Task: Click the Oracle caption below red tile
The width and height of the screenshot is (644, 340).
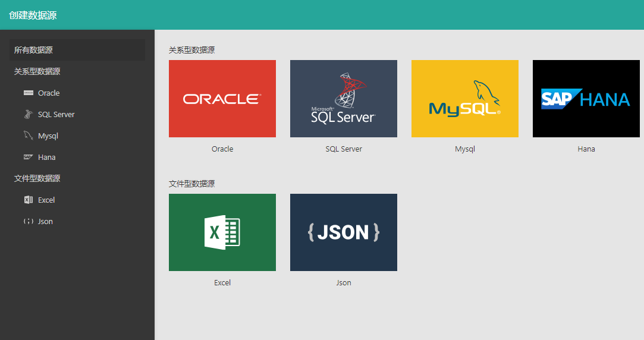Action: click(222, 149)
